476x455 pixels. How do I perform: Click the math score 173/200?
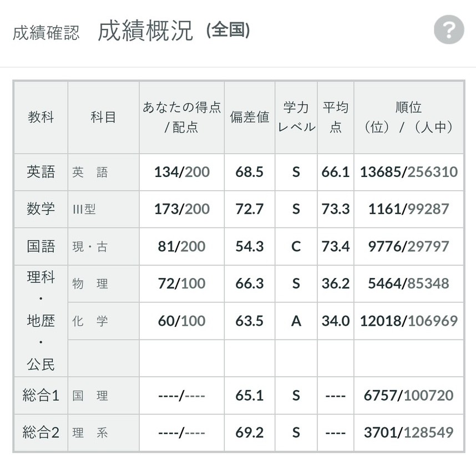(181, 209)
